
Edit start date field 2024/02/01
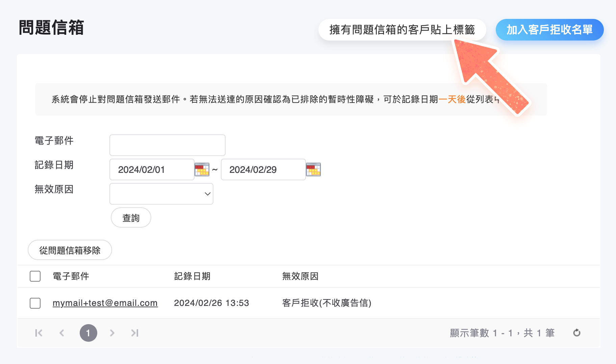(152, 170)
